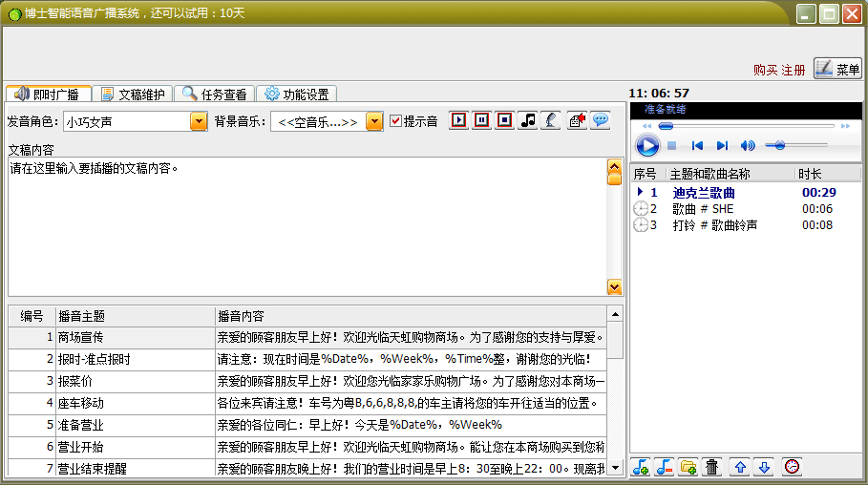Mute with the player speaker icon
The height and width of the screenshot is (485, 868).
(748, 146)
